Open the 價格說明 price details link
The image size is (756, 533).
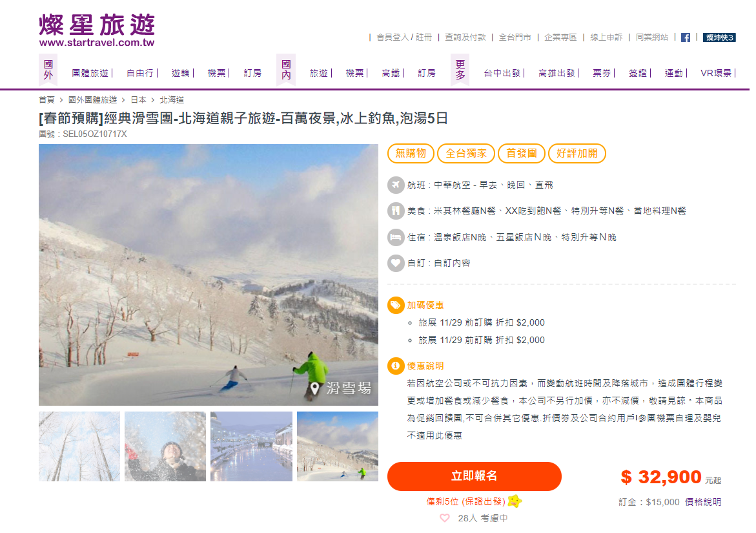point(703,502)
